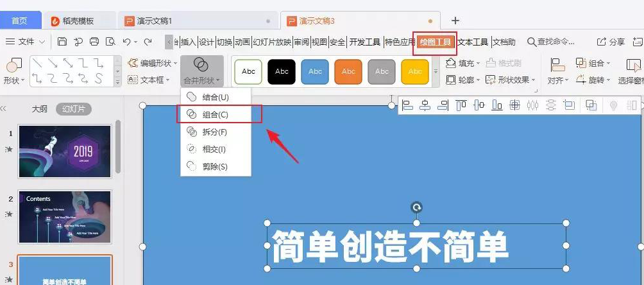
Task: Click Align Right in floating toolbar
Action: click(x=443, y=106)
